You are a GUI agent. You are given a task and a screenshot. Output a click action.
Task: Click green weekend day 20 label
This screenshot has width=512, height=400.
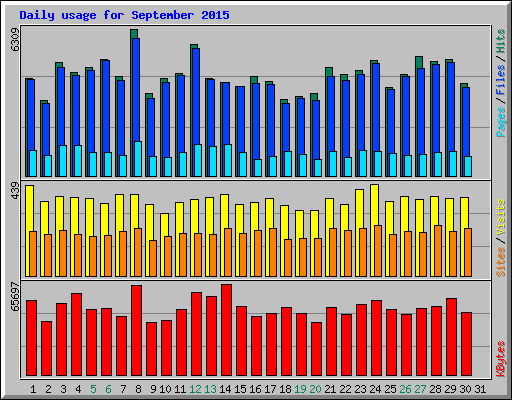(315, 389)
